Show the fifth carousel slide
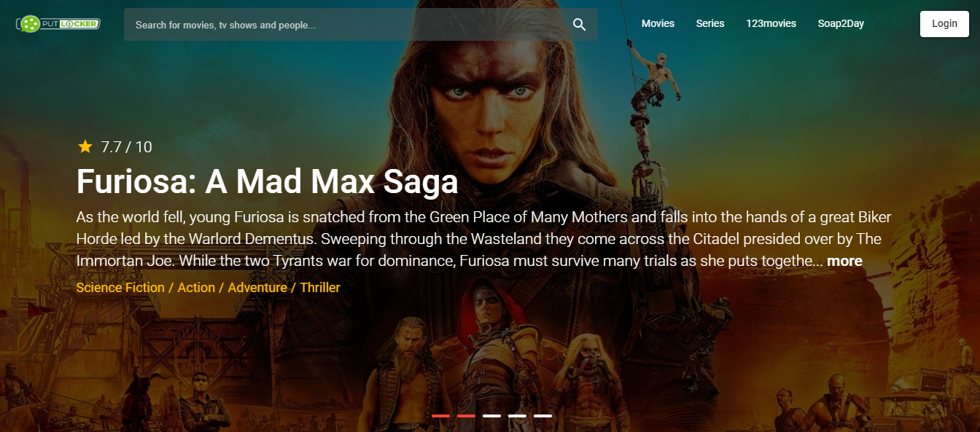The width and height of the screenshot is (980, 432). point(542,416)
